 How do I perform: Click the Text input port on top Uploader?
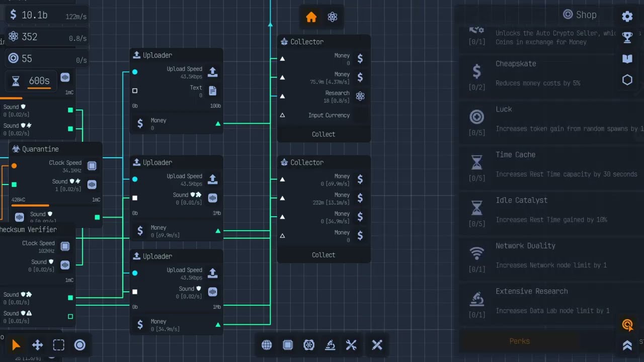click(x=135, y=91)
